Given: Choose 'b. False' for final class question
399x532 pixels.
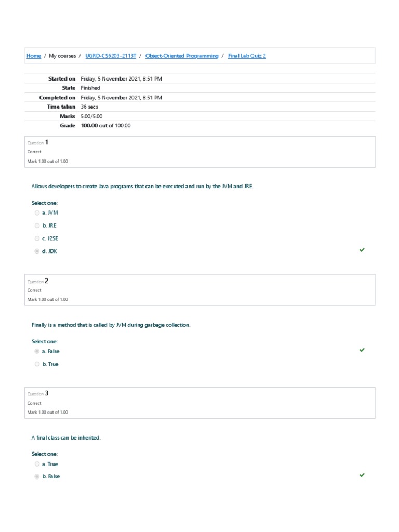Looking at the screenshot, I should [x=37, y=477].
